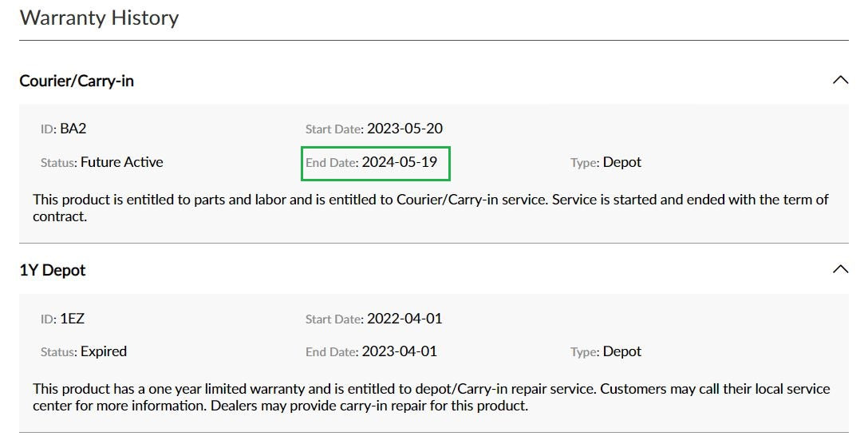Click the one year limited warranty description
Screen dimensions: 868x448
432,397
